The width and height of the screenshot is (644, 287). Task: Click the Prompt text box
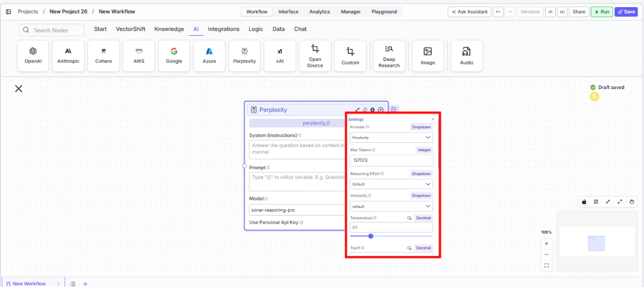click(297, 182)
